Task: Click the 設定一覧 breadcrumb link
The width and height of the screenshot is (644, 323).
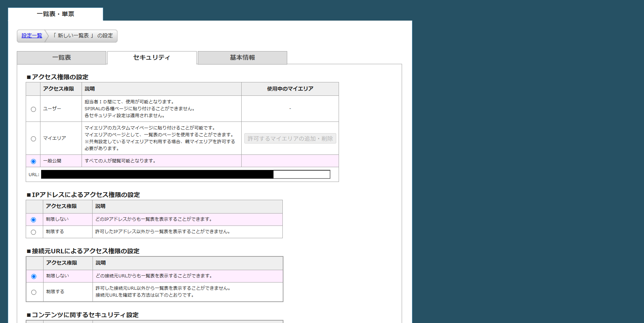Action: tap(32, 36)
